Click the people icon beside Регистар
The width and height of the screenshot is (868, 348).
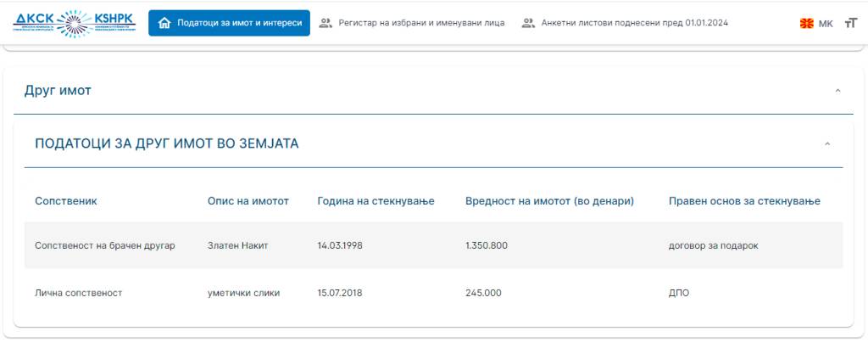[325, 23]
